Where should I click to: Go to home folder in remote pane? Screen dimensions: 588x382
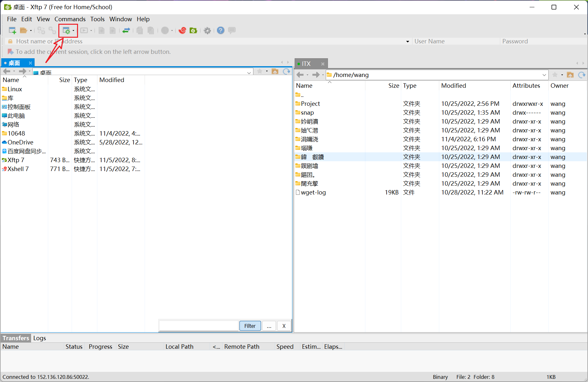coord(570,75)
